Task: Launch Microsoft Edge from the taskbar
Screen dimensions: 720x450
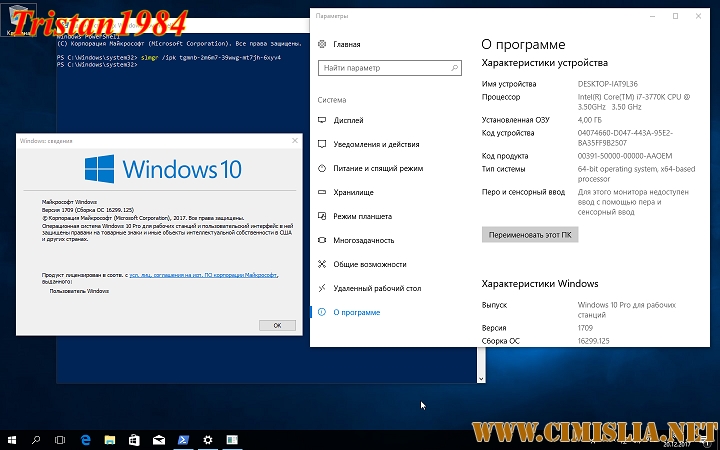Action: (x=85, y=439)
